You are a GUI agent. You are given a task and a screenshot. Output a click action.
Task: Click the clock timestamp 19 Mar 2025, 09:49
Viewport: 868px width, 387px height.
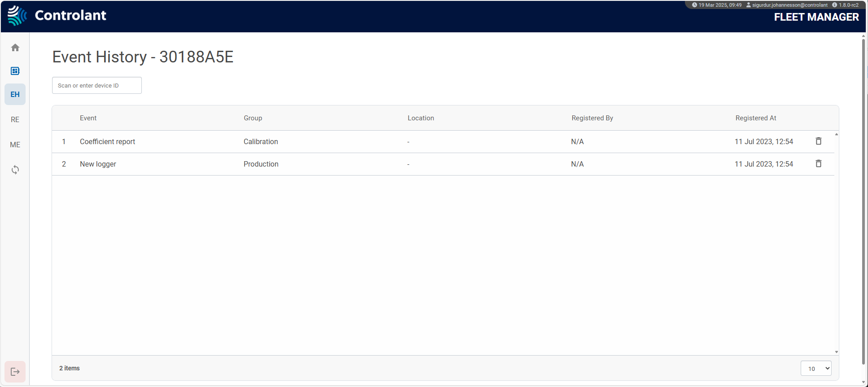pyautogui.click(x=717, y=5)
